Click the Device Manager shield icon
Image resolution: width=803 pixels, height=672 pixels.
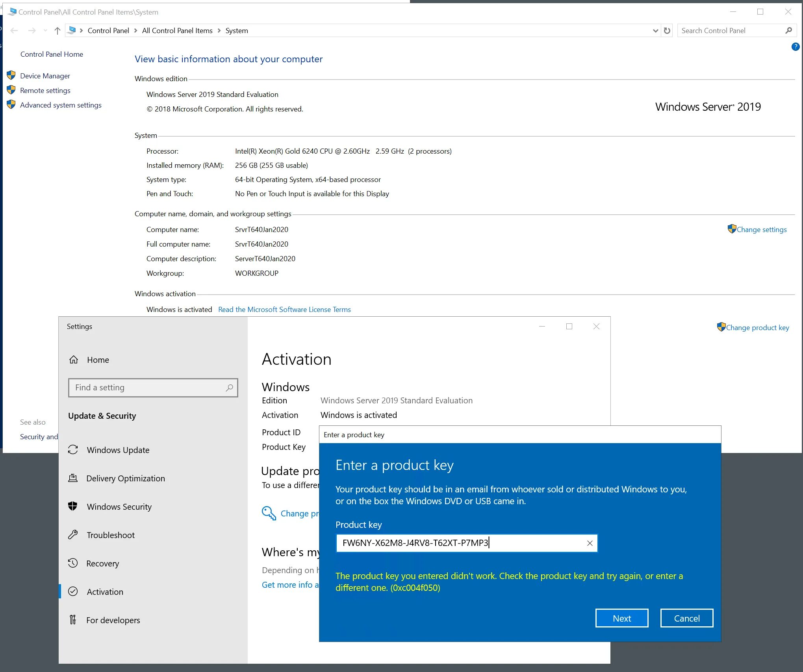coord(11,75)
